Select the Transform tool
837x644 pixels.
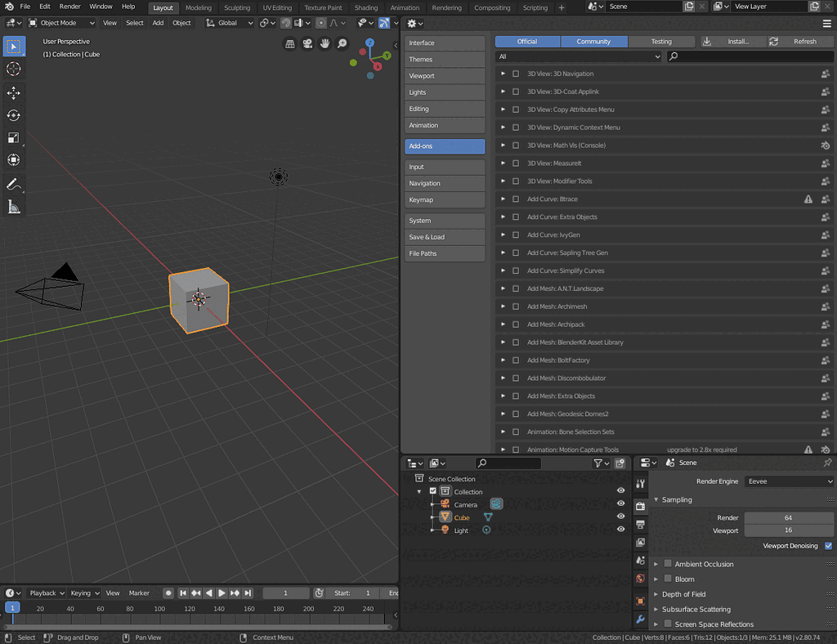pos(14,160)
